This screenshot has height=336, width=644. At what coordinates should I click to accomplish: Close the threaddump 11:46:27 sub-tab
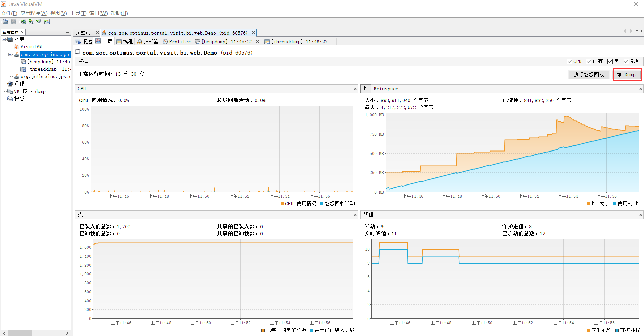pyautogui.click(x=333, y=42)
